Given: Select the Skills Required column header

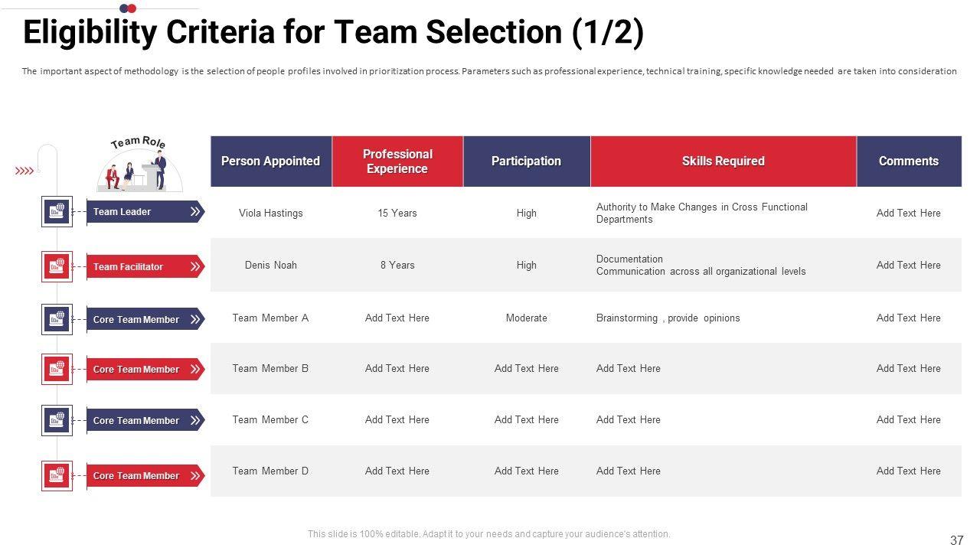Looking at the screenshot, I should (x=724, y=161).
